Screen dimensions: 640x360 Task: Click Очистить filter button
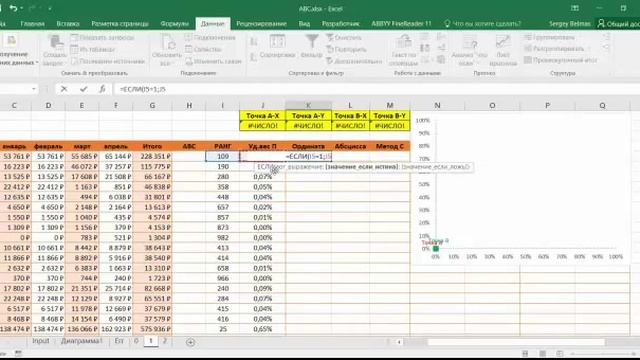[x=344, y=38]
